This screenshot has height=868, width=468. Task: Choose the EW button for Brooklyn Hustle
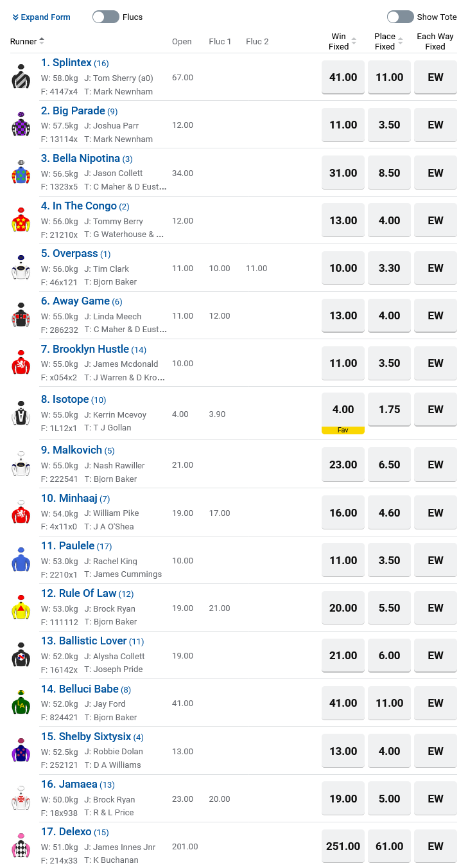435,363
